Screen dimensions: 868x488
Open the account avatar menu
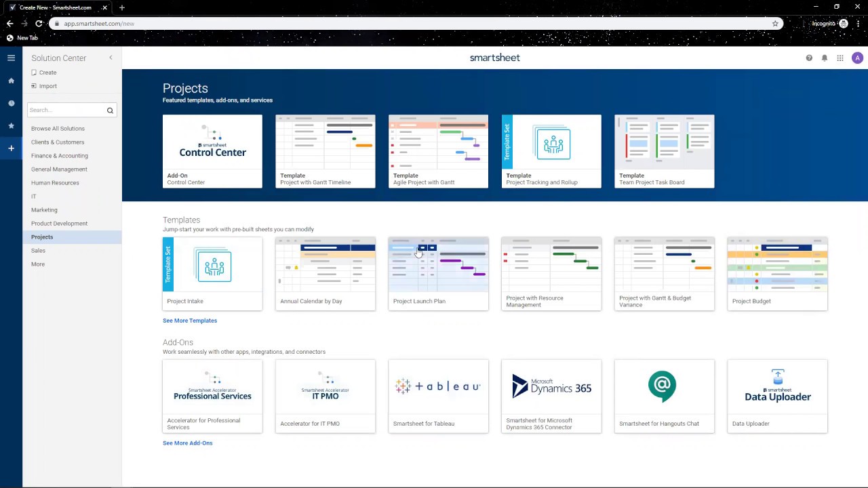857,58
